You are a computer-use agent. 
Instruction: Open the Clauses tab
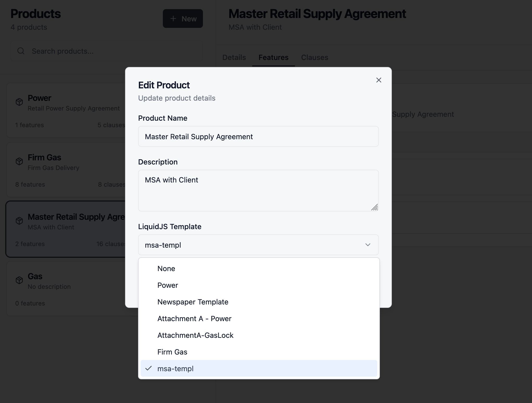[314, 57]
